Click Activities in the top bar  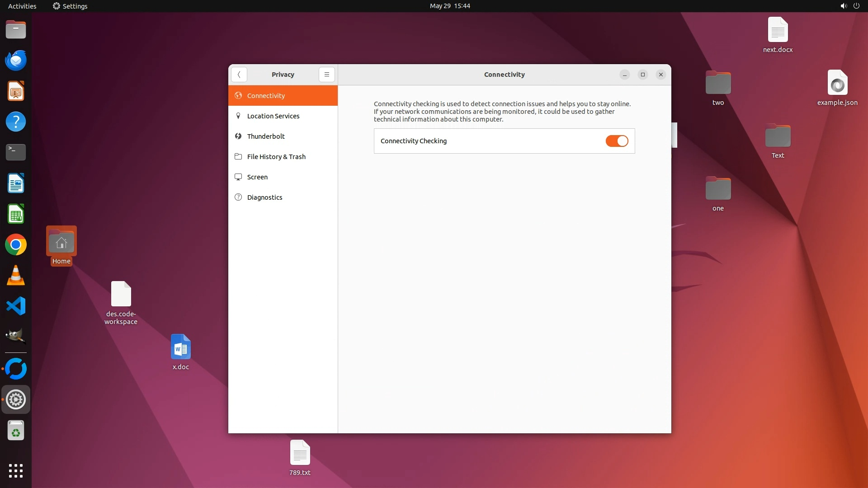pyautogui.click(x=22, y=6)
